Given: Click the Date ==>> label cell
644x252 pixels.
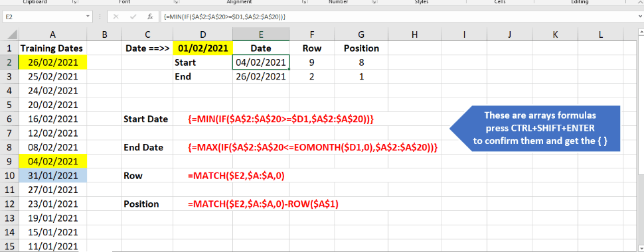Looking at the screenshot, I should point(147,48).
